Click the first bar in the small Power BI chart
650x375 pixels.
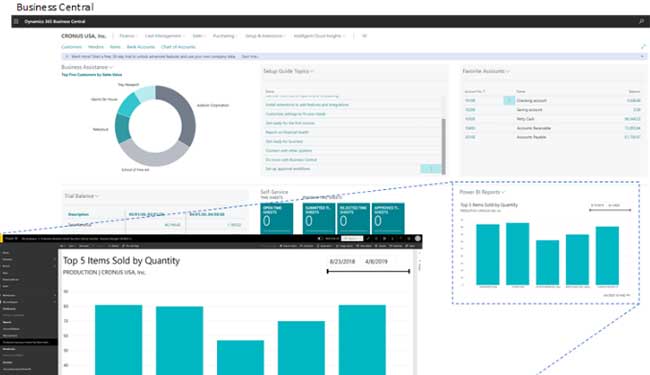[488, 254]
